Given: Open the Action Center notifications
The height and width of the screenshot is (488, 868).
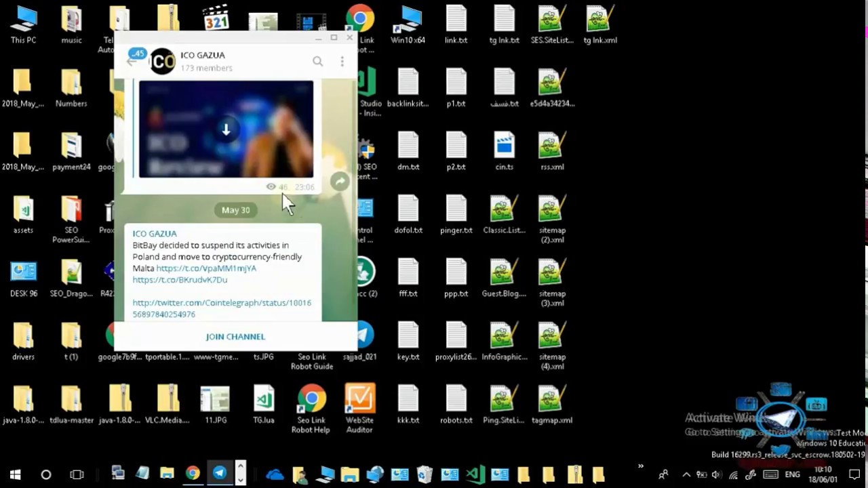Looking at the screenshot, I should click(x=854, y=474).
